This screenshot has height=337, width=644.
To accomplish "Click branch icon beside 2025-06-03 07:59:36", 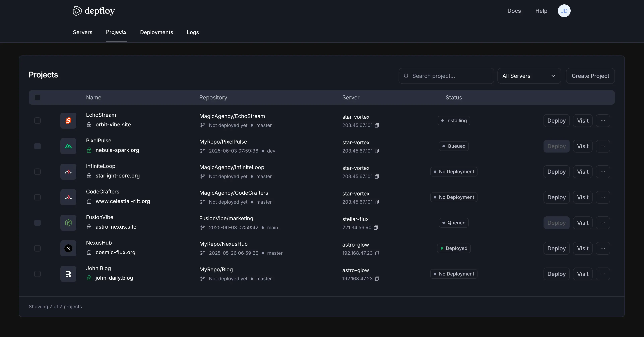I will (203, 151).
